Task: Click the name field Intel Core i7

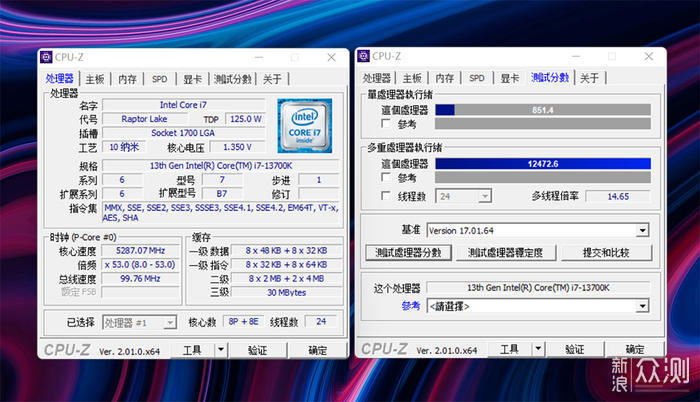Action: [183, 105]
